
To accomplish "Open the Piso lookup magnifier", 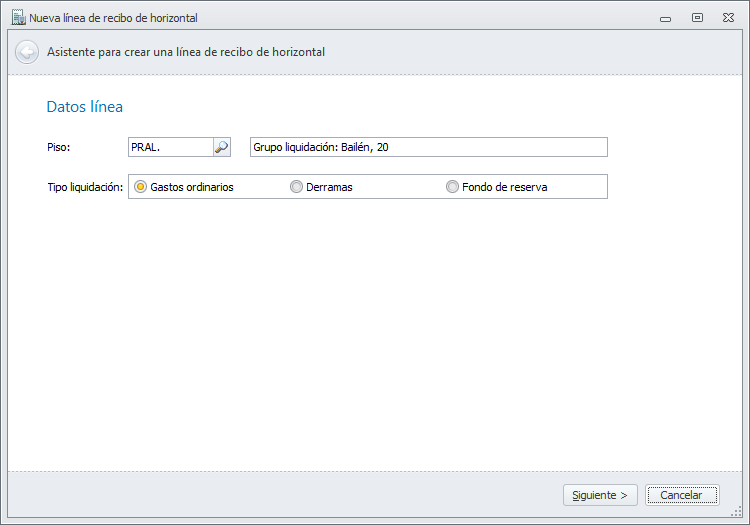I will pyautogui.click(x=221, y=147).
